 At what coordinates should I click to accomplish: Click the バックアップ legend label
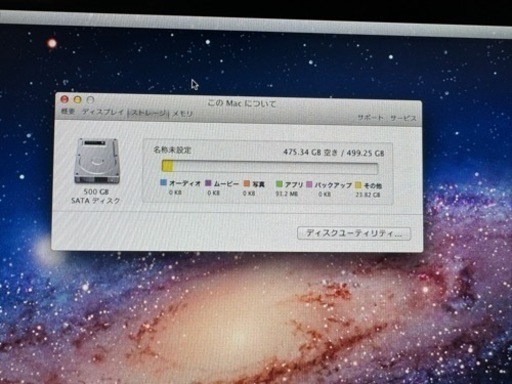pyautogui.click(x=333, y=185)
